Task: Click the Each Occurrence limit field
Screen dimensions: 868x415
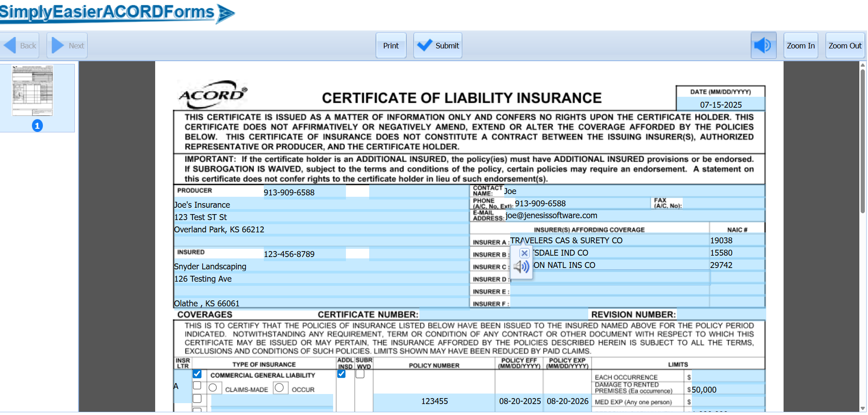Action: point(728,377)
